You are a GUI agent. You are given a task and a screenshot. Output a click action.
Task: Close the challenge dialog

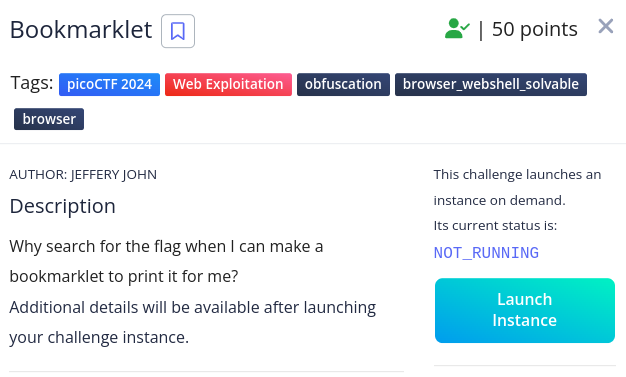point(605,27)
